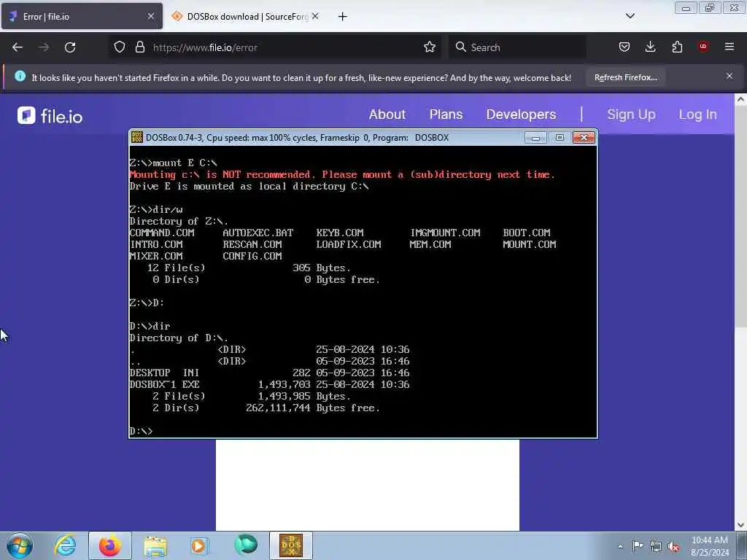Screen dimensions: 747x560
Task: Close the Error | file.io tab
Action: click(151, 16)
